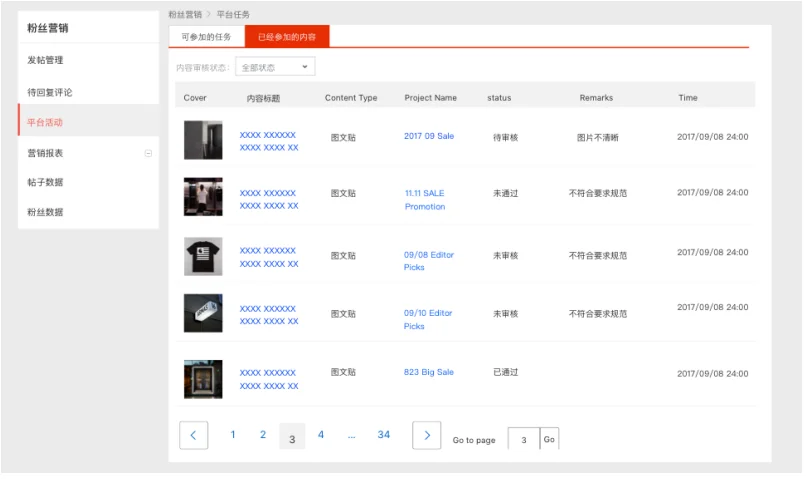The height and width of the screenshot is (479, 809).
Task: Click the Go button
Action: click(549, 439)
